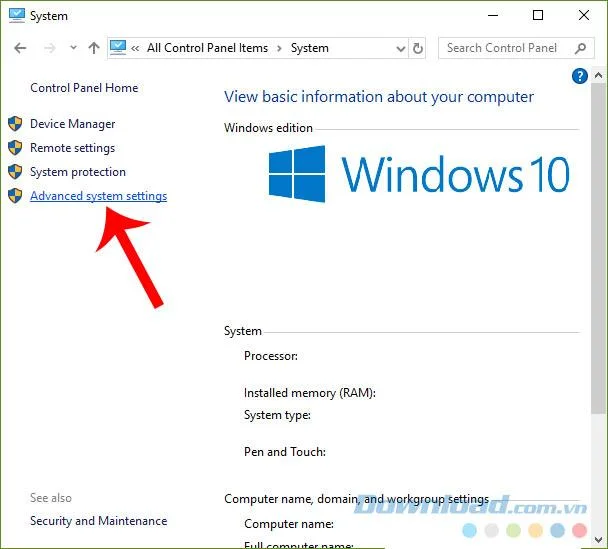Click the back navigation arrow

point(20,48)
